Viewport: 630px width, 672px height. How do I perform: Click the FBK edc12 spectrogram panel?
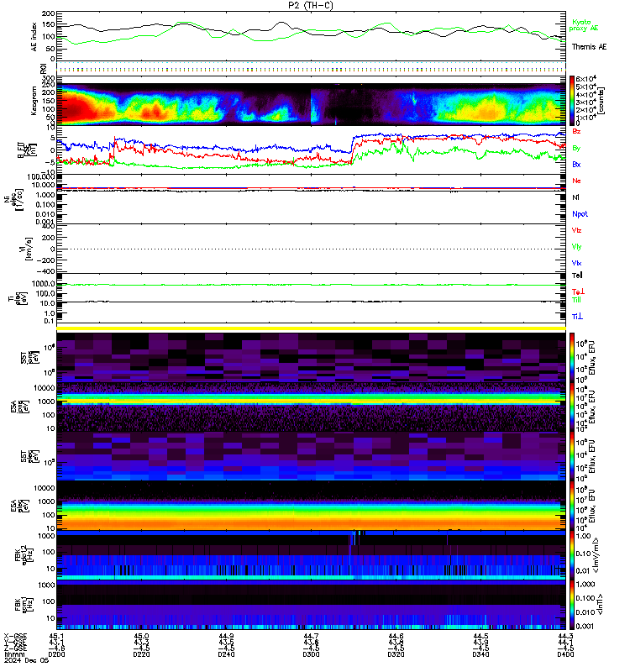[311, 555]
